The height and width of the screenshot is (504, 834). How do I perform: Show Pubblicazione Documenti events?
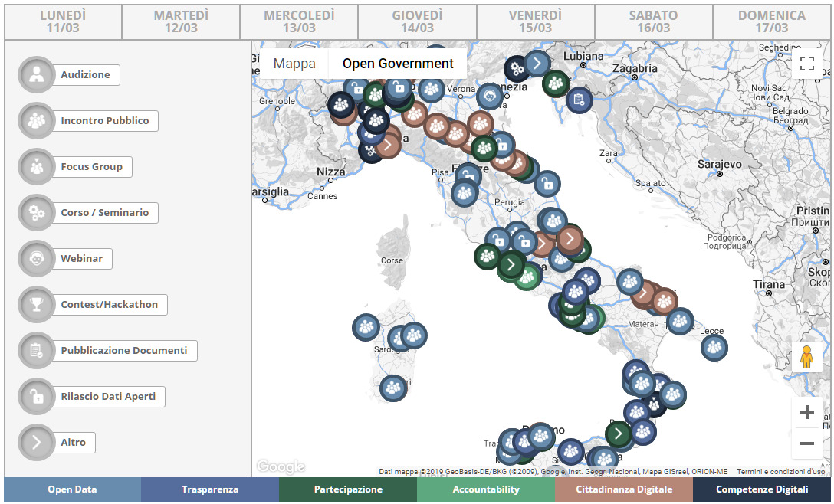(107, 351)
